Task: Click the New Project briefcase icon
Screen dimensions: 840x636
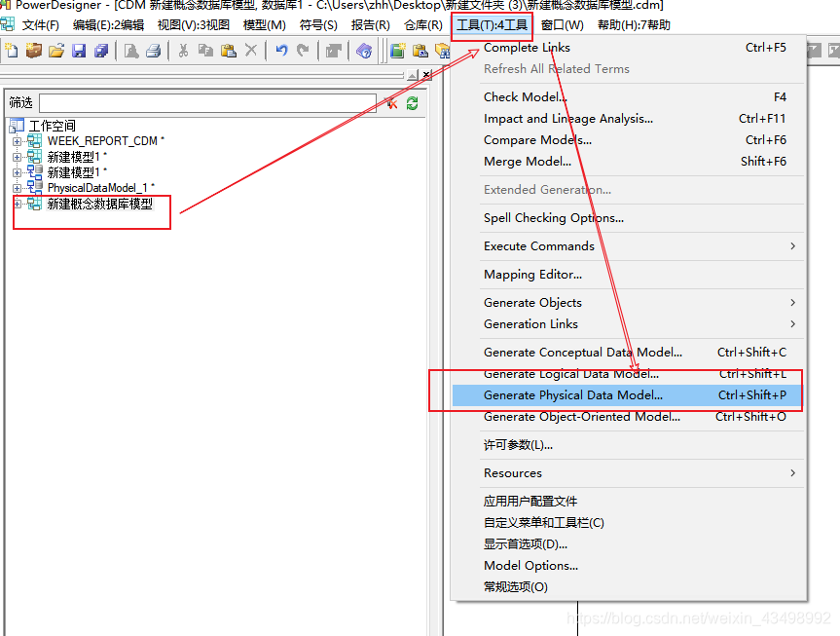Action: 34,51
